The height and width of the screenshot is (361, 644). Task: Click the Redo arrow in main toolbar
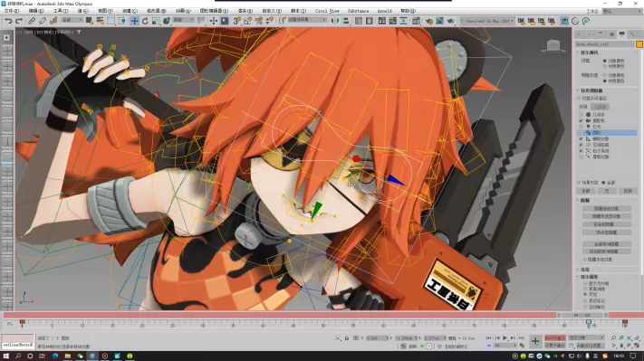[19, 21]
